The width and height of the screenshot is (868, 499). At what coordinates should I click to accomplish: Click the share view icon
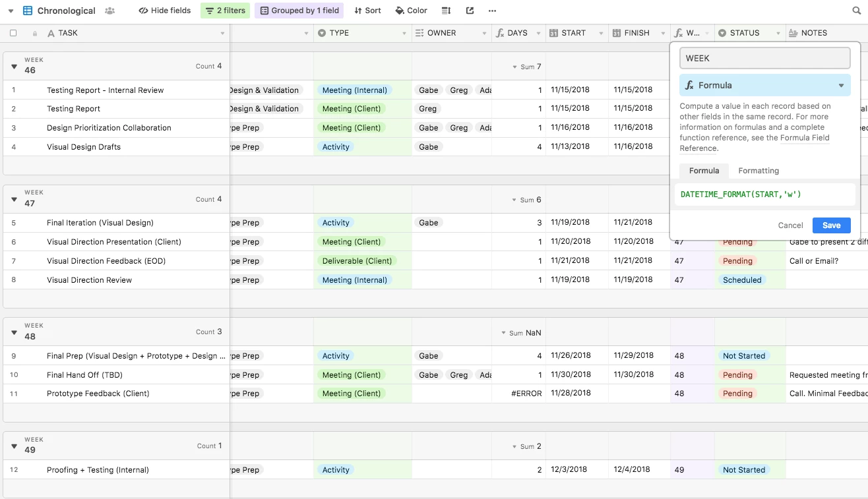point(470,11)
